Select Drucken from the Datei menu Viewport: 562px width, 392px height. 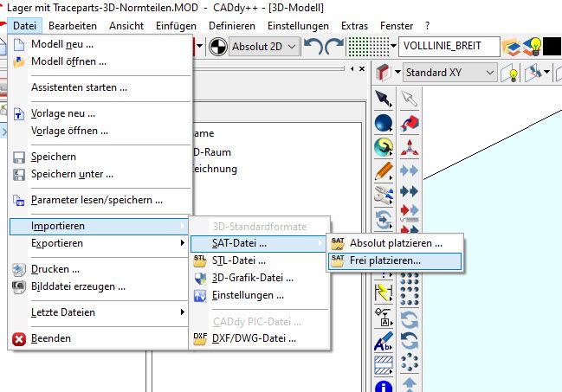[99, 269]
